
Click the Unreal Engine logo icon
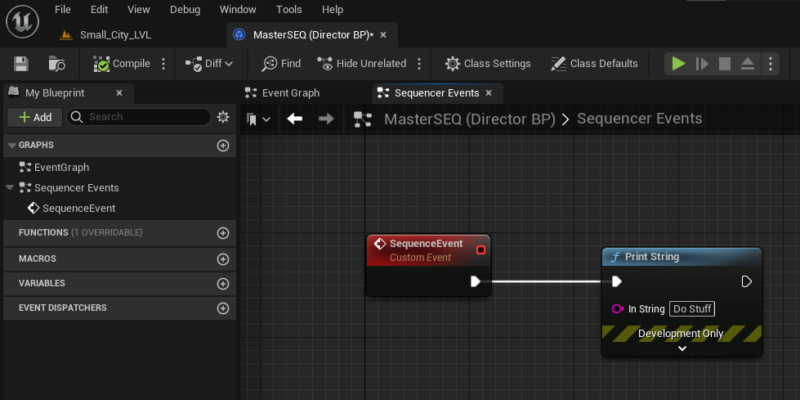click(x=22, y=21)
